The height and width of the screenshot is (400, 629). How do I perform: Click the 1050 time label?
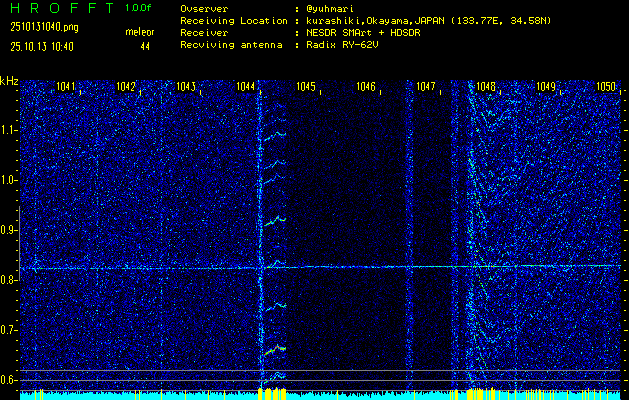click(606, 86)
